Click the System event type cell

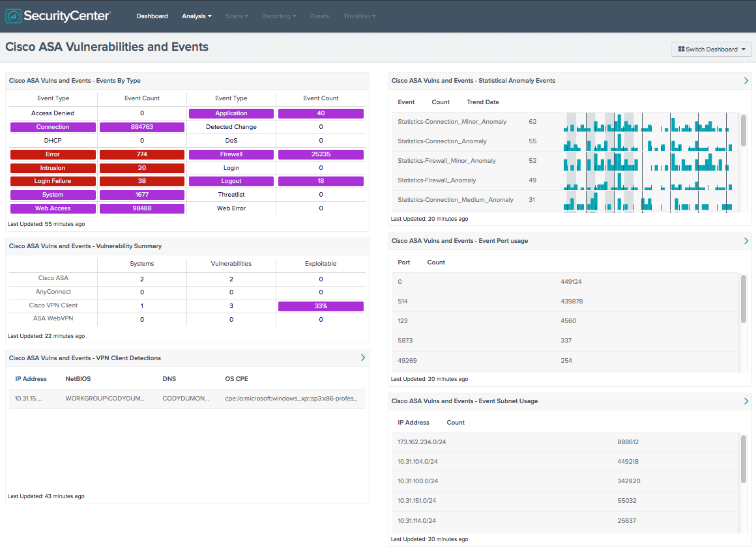53,195
